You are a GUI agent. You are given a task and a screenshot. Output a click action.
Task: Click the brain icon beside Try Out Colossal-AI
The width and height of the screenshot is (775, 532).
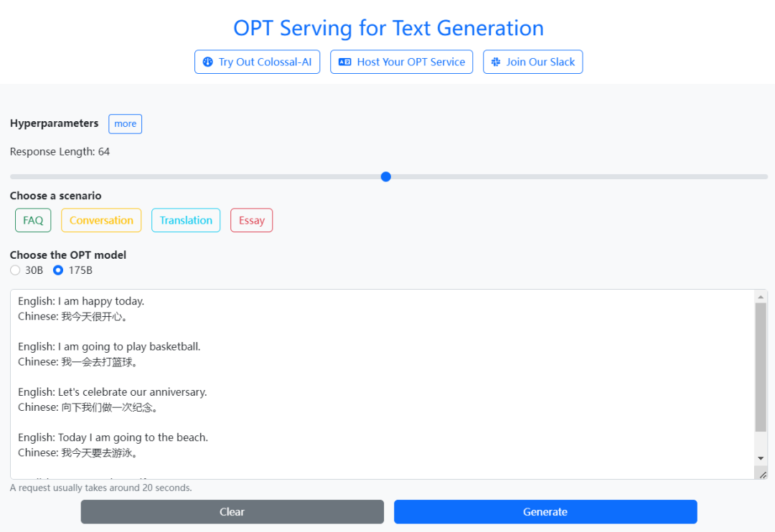[208, 62]
